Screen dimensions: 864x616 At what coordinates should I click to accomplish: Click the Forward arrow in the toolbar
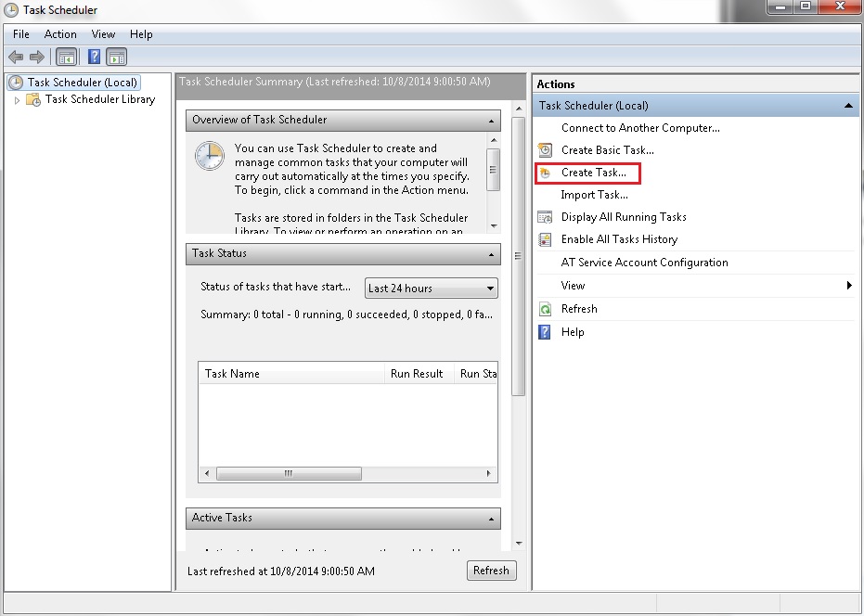click(37, 57)
